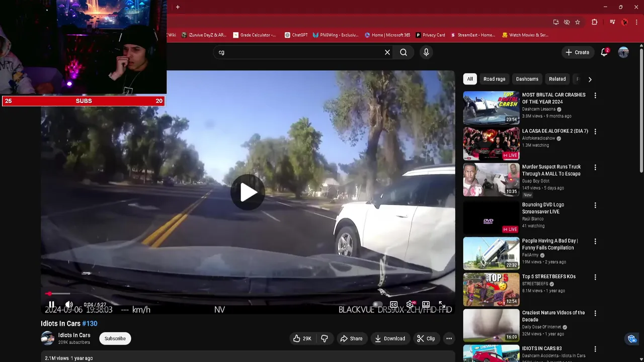Click the Share arrow button
644x362 pixels.
click(351, 338)
